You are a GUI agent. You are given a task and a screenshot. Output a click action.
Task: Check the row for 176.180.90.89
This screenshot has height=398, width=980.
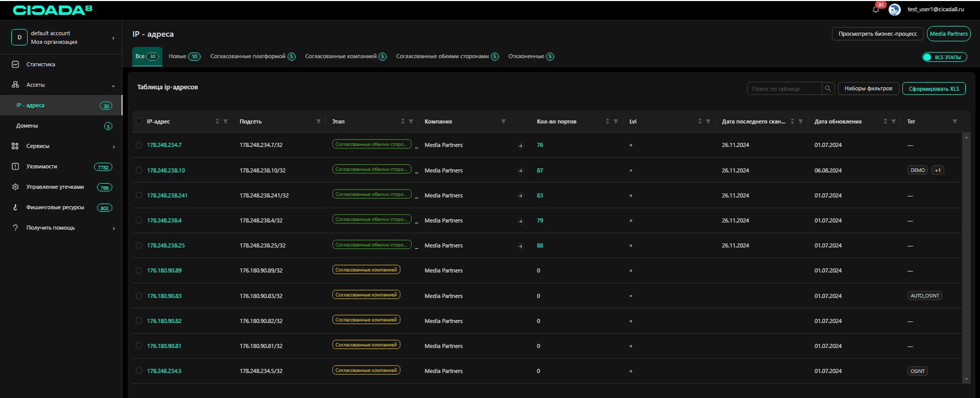pyautogui.click(x=139, y=270)
